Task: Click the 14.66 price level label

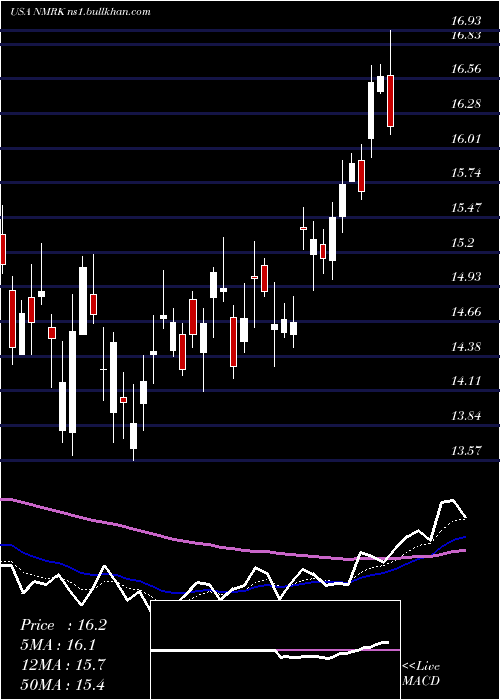Action: coord(466,312)
